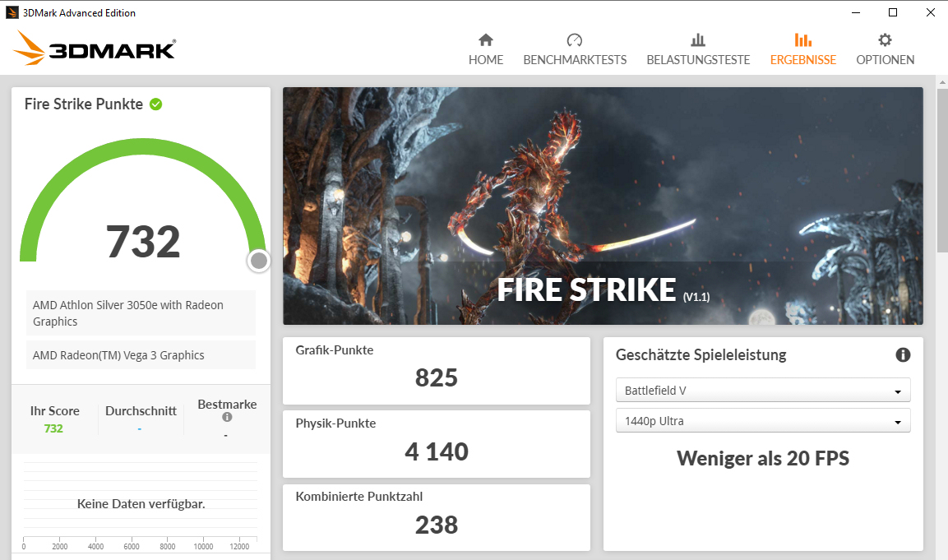Viewport: 948px width, 560px height.
Task: Minimize the 3DMark window
Action: click(856, 12)
